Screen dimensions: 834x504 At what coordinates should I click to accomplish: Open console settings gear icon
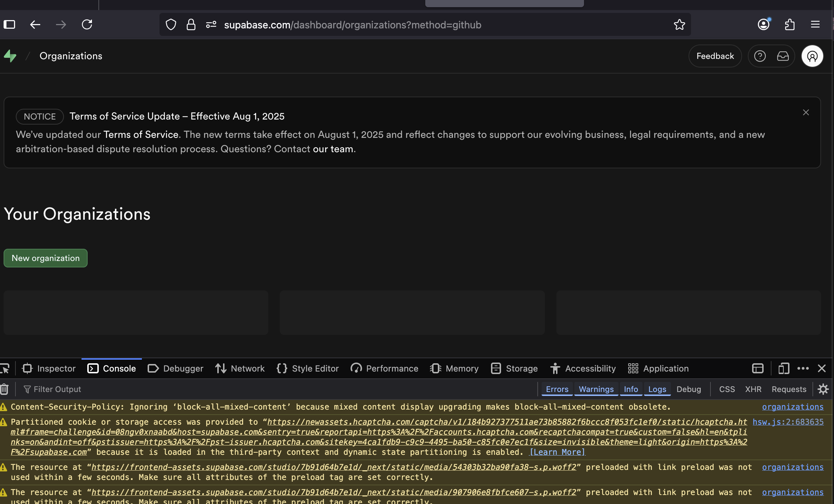coord(823,389)
